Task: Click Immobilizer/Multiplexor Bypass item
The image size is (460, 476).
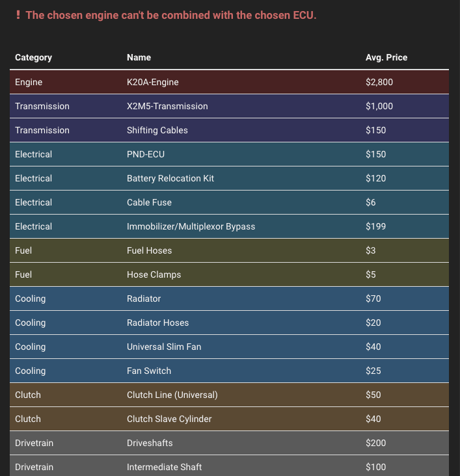Action: coord(229,226)
